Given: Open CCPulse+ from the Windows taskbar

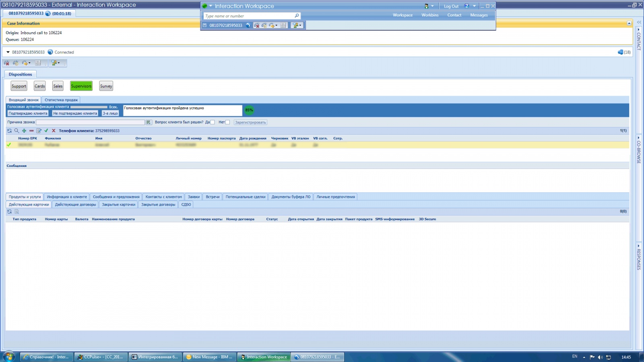Looking at the screenshot, I should point(101,357).
